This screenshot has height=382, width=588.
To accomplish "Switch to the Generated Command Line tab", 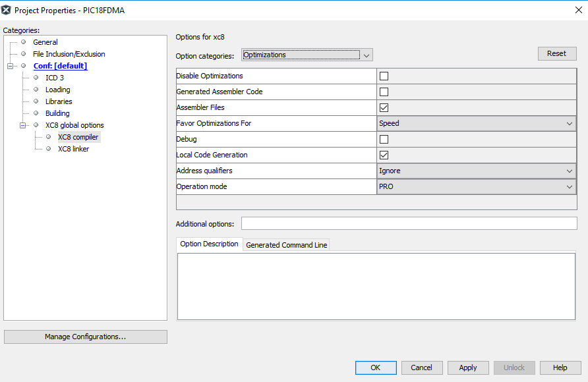I will pos(286,245).
